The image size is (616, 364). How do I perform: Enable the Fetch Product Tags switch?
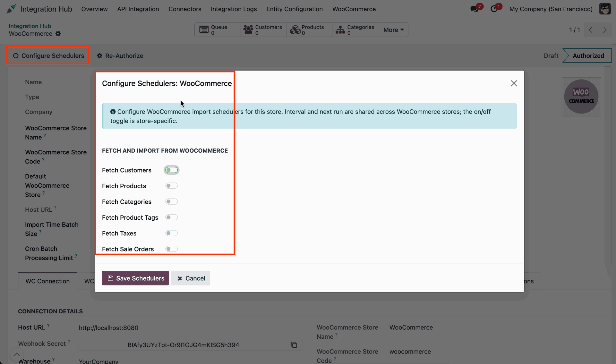pos(171,217)
